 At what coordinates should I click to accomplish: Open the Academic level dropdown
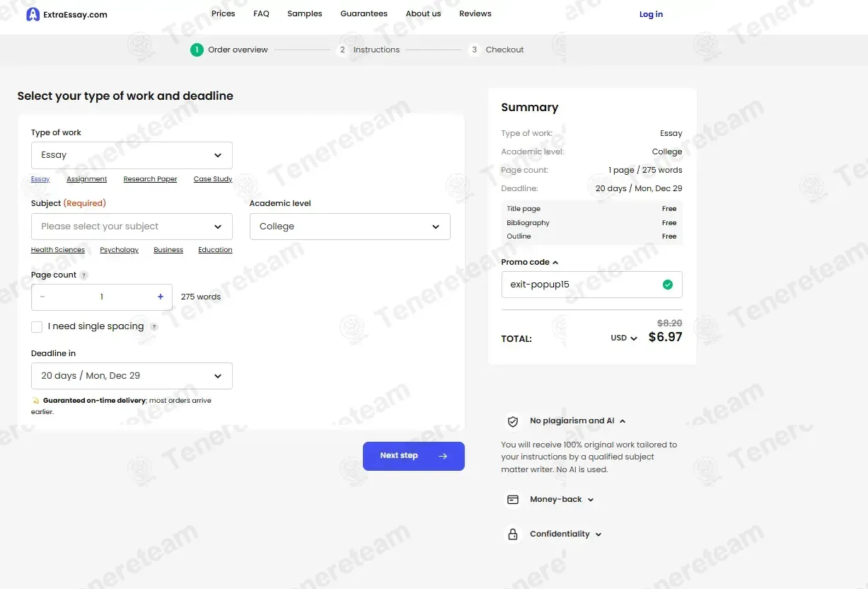[349, 227]
